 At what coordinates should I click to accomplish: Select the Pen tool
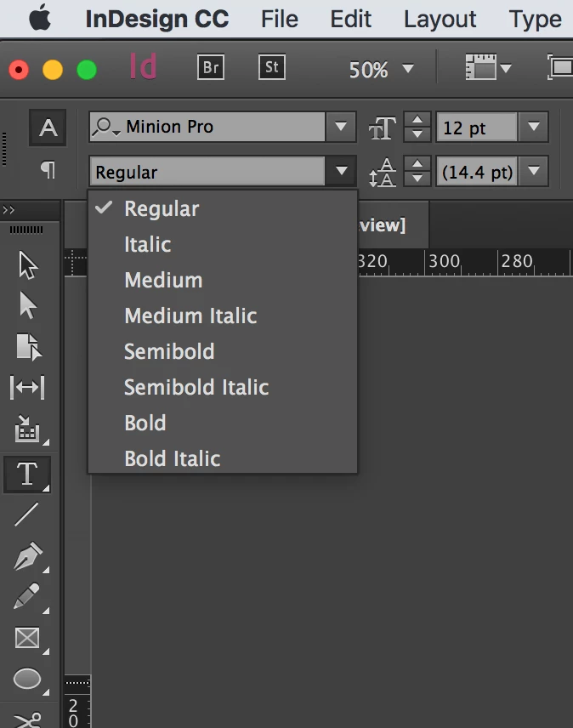28,555
